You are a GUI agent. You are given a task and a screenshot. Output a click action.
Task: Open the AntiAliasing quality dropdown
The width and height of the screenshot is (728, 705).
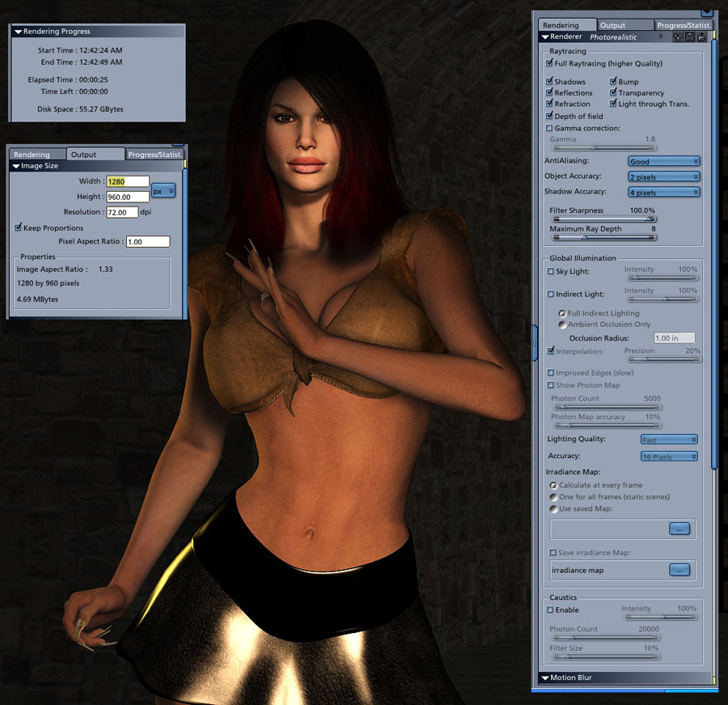[x=664, y=161]
